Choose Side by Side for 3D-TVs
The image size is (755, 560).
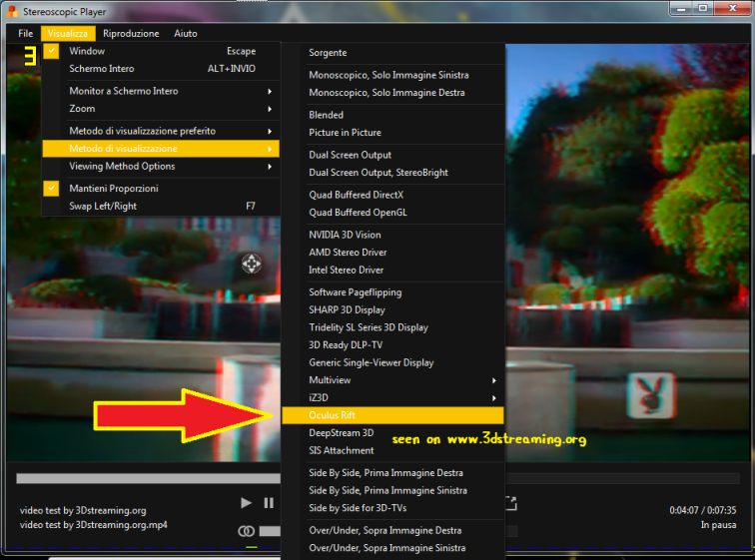coord(392,508)
